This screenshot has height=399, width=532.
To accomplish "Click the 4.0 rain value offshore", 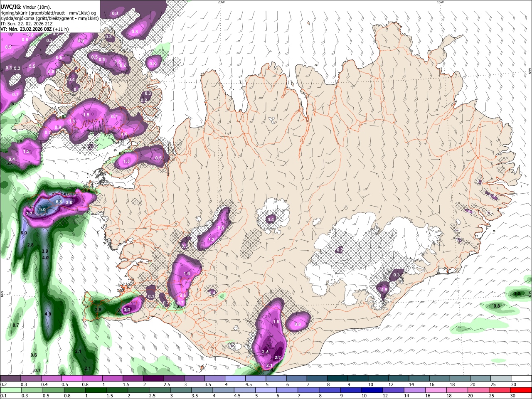I will tap(46, 258).
